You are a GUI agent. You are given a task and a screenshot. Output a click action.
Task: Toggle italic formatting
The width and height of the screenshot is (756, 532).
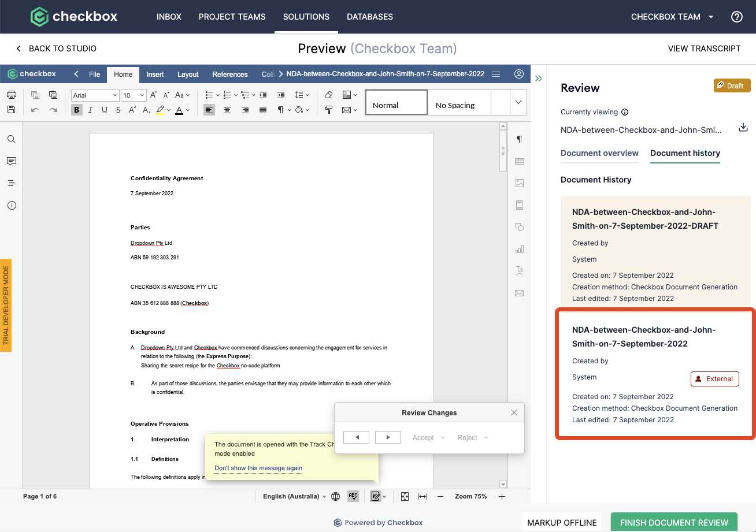tap(90, 110)
